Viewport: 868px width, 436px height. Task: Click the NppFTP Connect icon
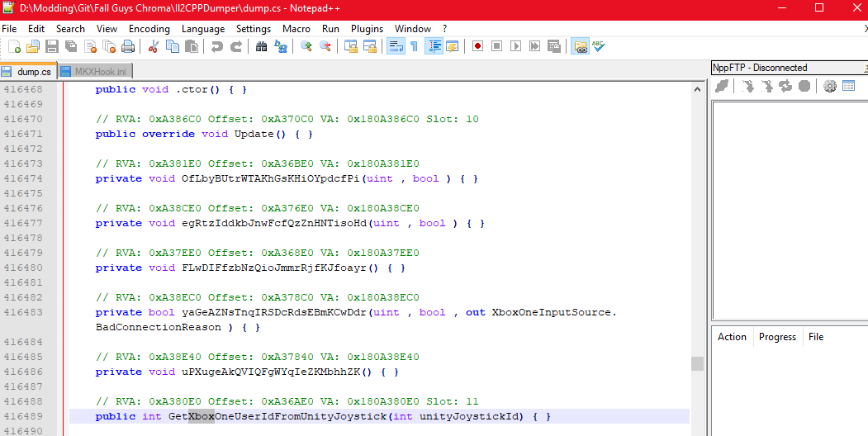point(721,87)
